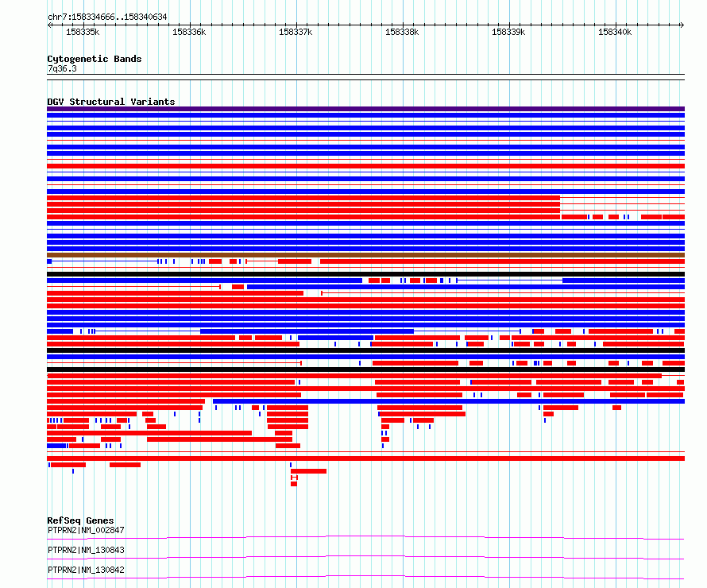Click the small H-shaped red variant marker
Image resolution: width=707 pixels, height=588 pixels.
[294, 478]
